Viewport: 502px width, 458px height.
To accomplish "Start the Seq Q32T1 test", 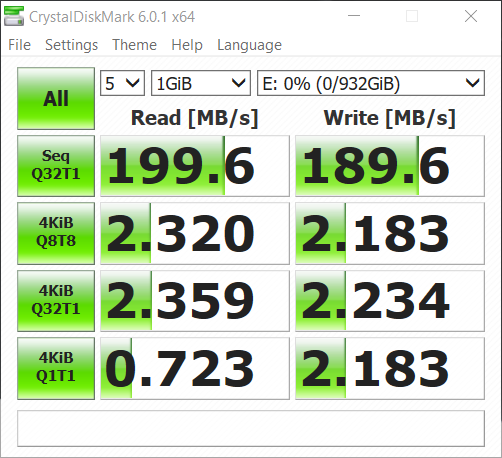I will pyautogui.click(x=56, y=166).
